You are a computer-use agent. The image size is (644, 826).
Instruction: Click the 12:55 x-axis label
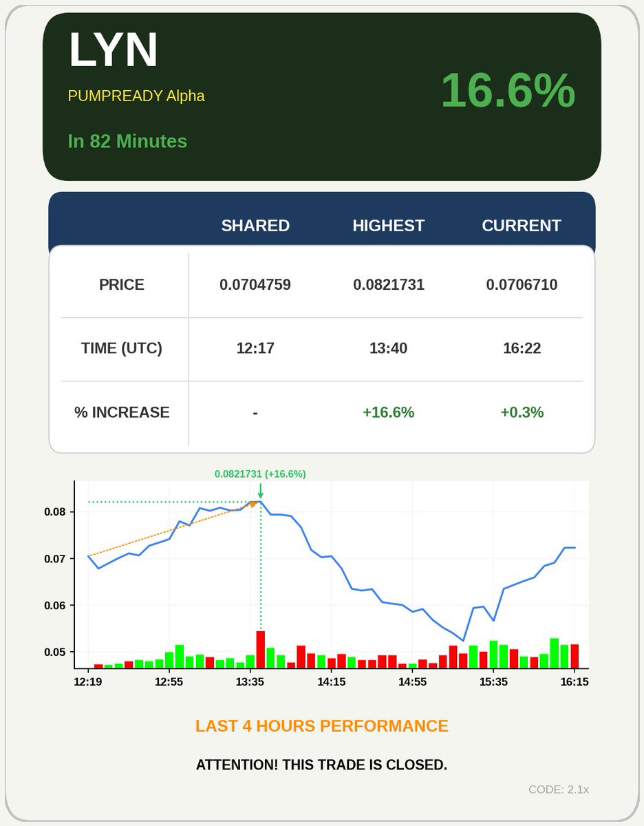[x=169, y=682]
